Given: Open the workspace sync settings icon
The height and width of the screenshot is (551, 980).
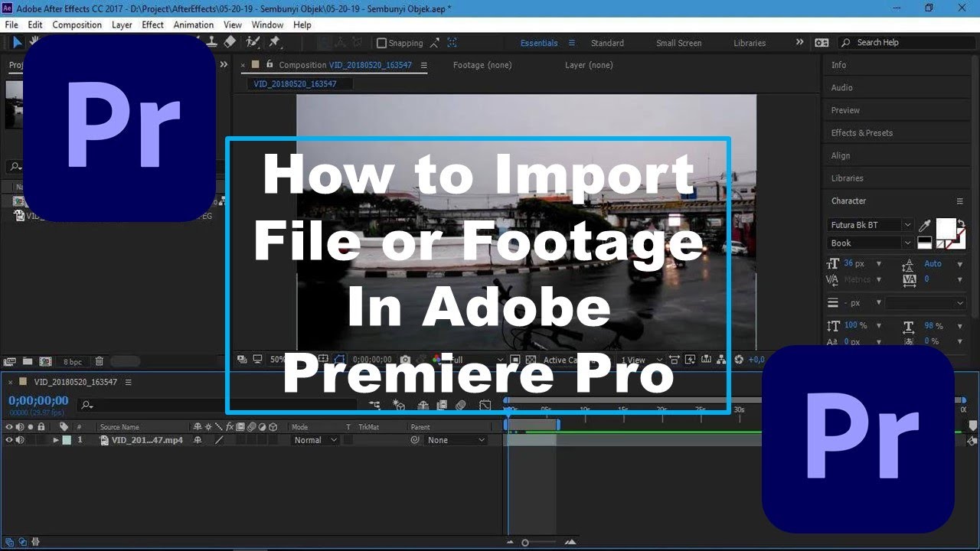Looking at the screenshot, I should point(822,43).
